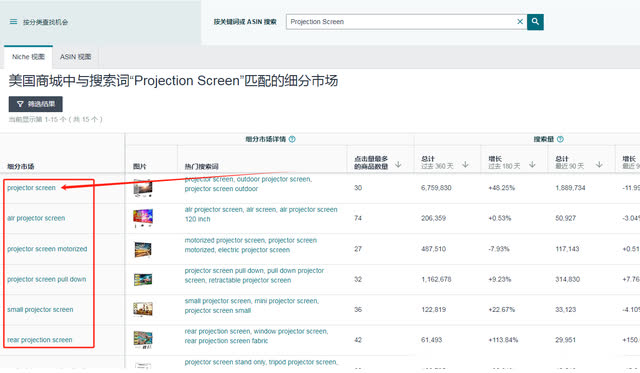
Task: Sort by 点击量最多的商品数量 arrow
Action: [398, 164]
